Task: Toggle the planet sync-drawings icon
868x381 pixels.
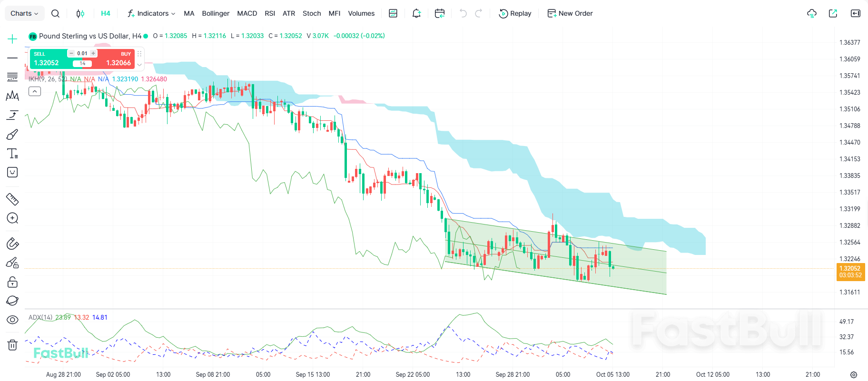Action: [x=12, y=301]
